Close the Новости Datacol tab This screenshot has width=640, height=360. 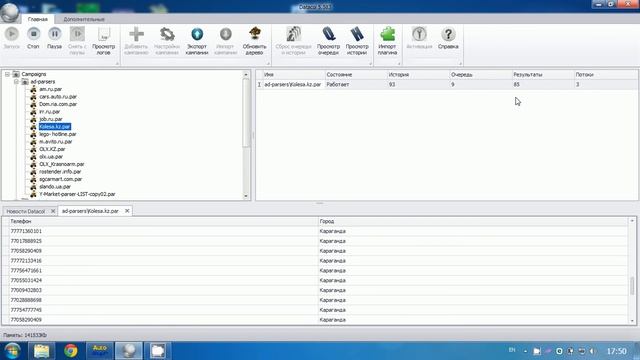pyautogui.click(x=53, y=211)
